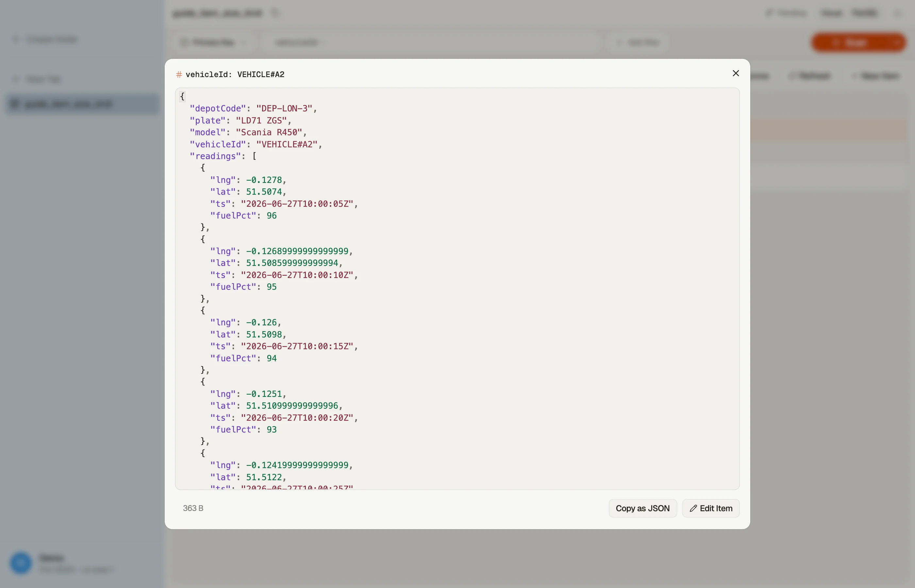Select the JSON value "VEHICLE#A2" in the body
Screen dimensions: 915x588
tap(287, 144)
